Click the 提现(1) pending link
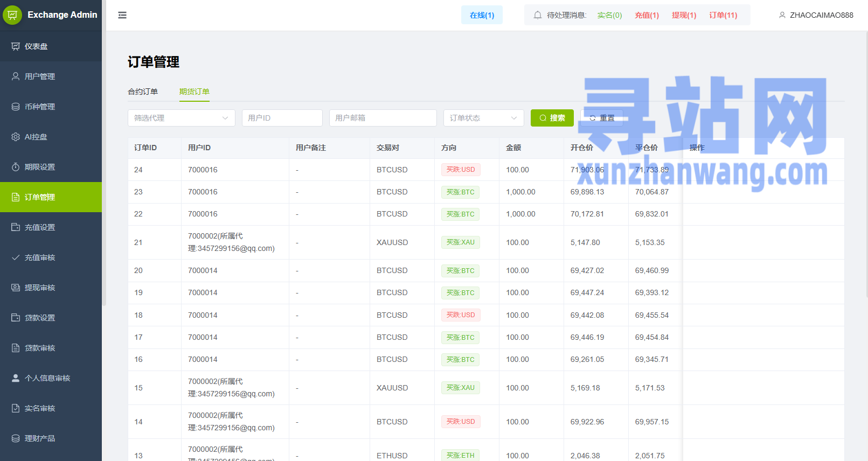The height and width of the screenshot is (461, 868). pos(684,15)
